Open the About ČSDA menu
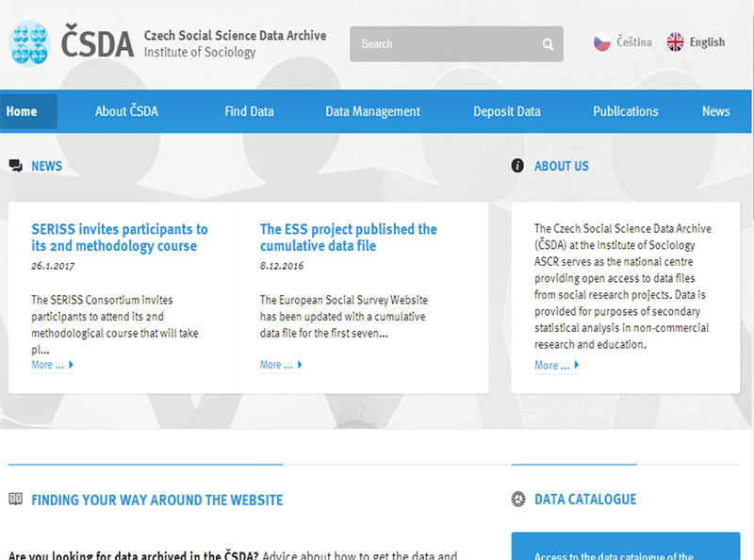Image resolution: width=754 pixels, height=560 pixels. pyautogui.click(x=126, y=111)
